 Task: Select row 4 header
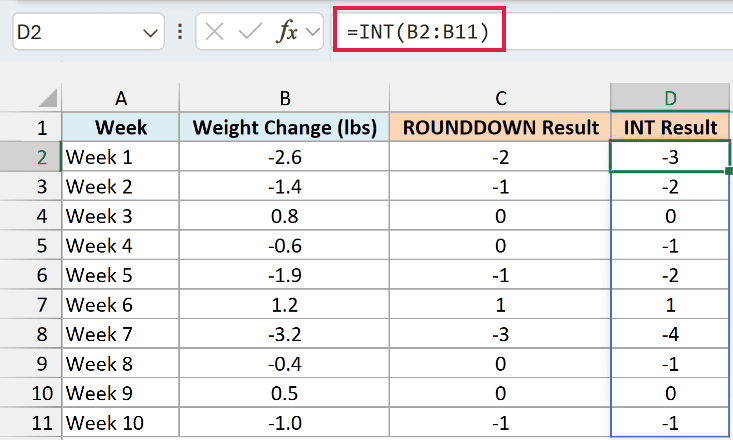point(31,216)
